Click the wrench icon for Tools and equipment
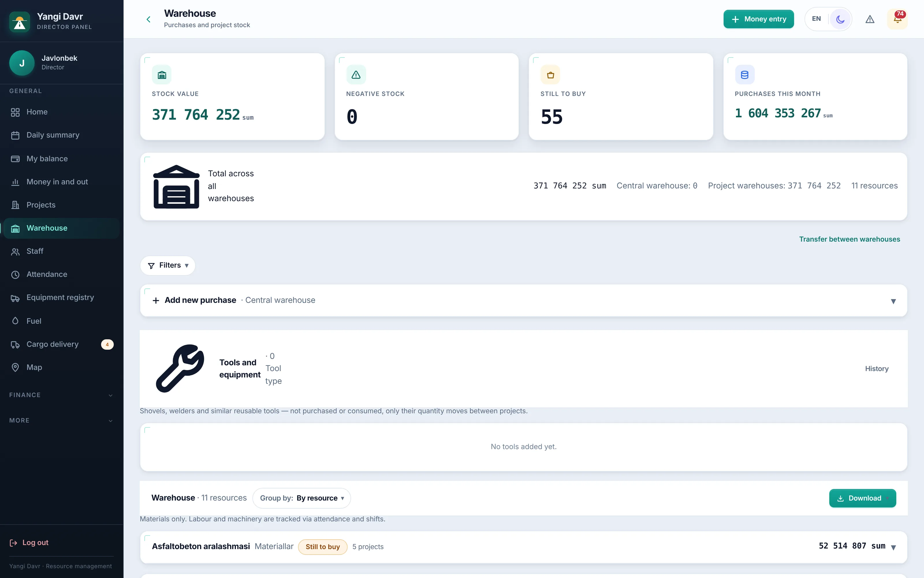The height and width of the screenshot is (578, 924). pos(180,368)
